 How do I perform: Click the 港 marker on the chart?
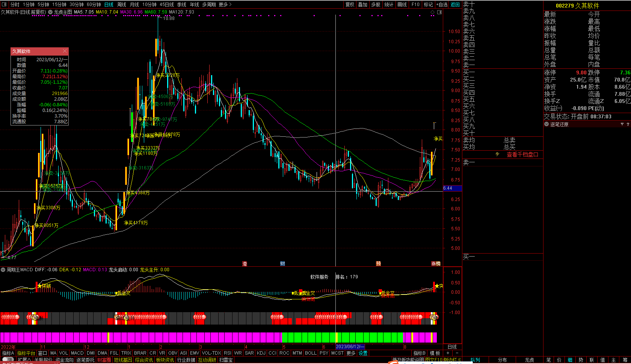245,264
